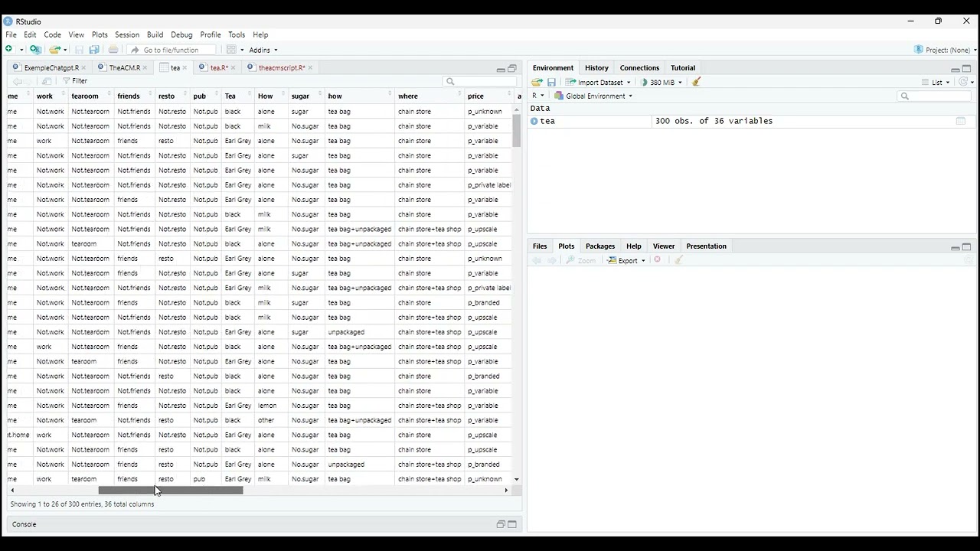This screenshot has width=980, height=551.
Task: Clear all plots with broom icon
Action: click(x=678, y=260)
